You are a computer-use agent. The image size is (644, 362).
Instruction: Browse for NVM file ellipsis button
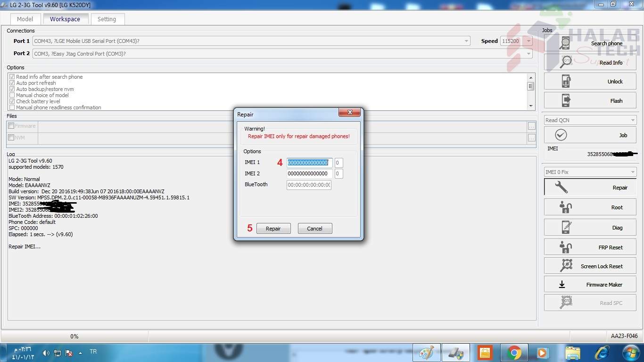pos(532,138)
